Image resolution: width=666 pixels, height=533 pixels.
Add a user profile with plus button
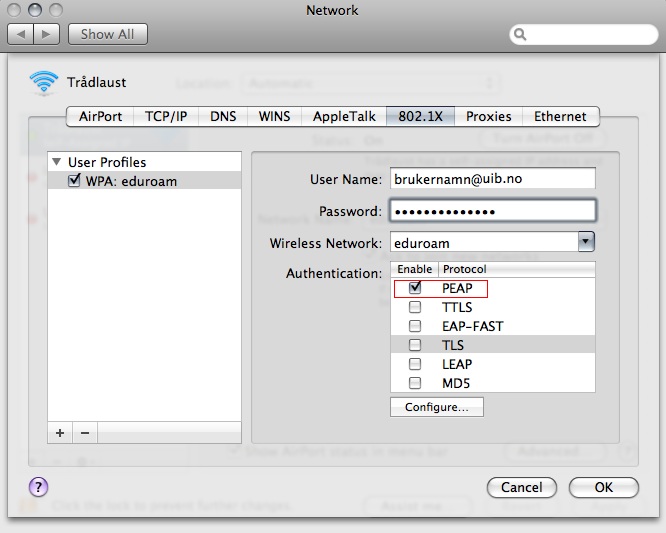tap(60, 432)
